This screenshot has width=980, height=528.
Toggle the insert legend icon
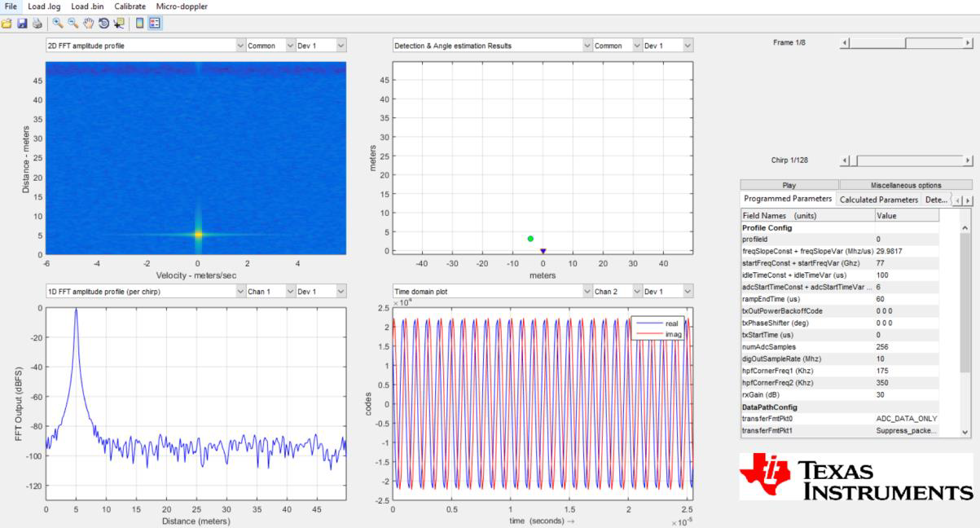pos(155,24)
